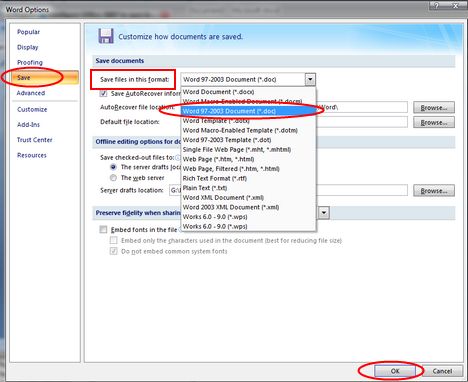Click Browse for AutoRecover file location
Viewport: 468px width, 382px height.
[434, 108]
